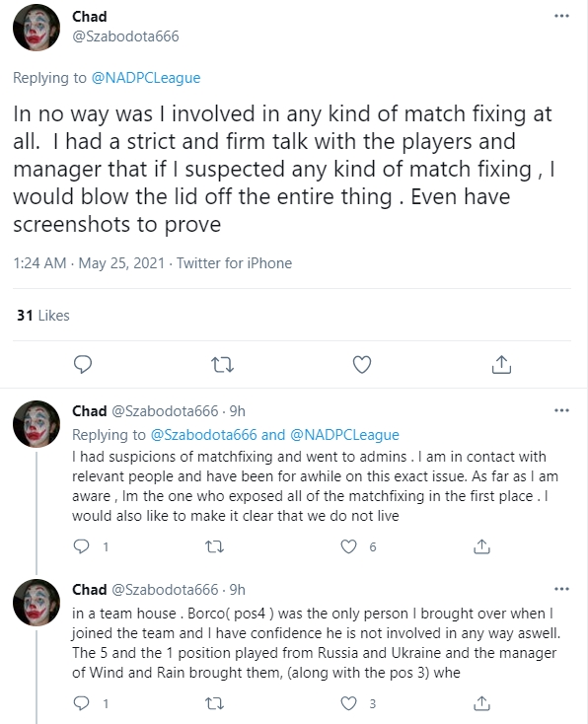Screen dimensions: 588x724
Task: Share the main tweet via share icon
Action: (501, 364)
